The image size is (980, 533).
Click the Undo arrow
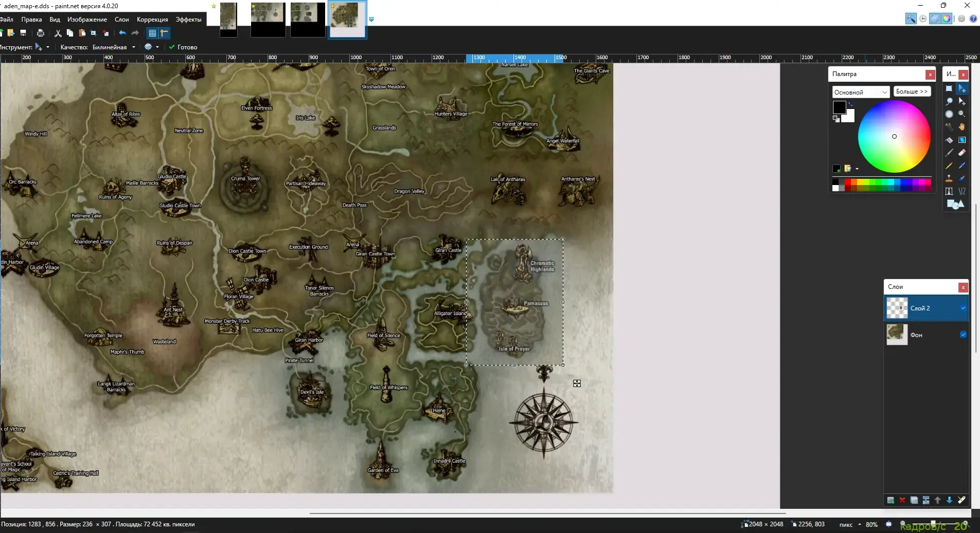[122, 33]
